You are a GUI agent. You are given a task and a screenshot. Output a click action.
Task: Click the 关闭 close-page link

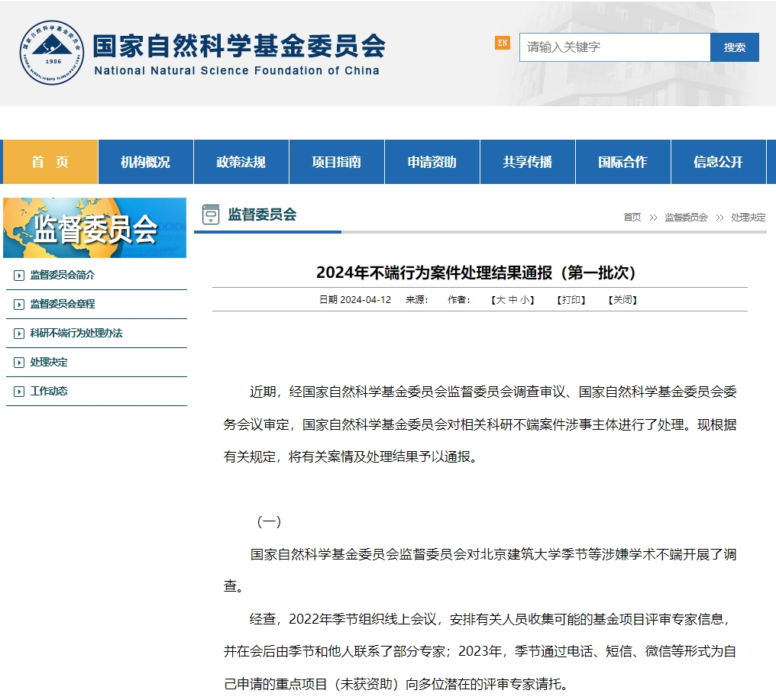coord(622,300)
